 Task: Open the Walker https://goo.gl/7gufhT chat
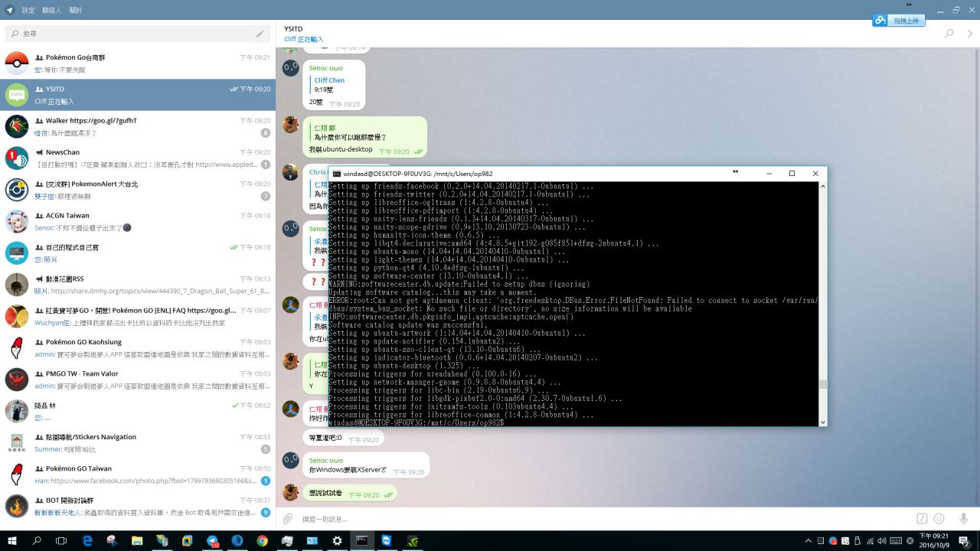(x=138, y=126)
